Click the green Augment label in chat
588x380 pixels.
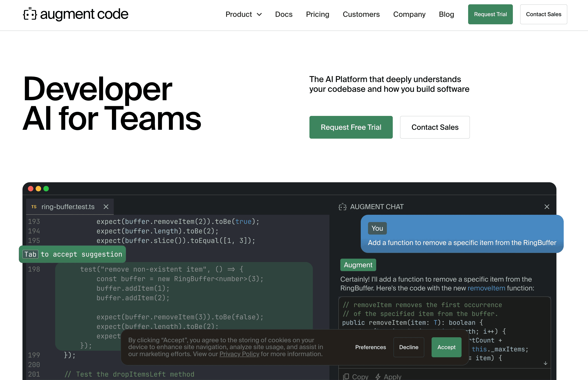click(x=358, y=265)
